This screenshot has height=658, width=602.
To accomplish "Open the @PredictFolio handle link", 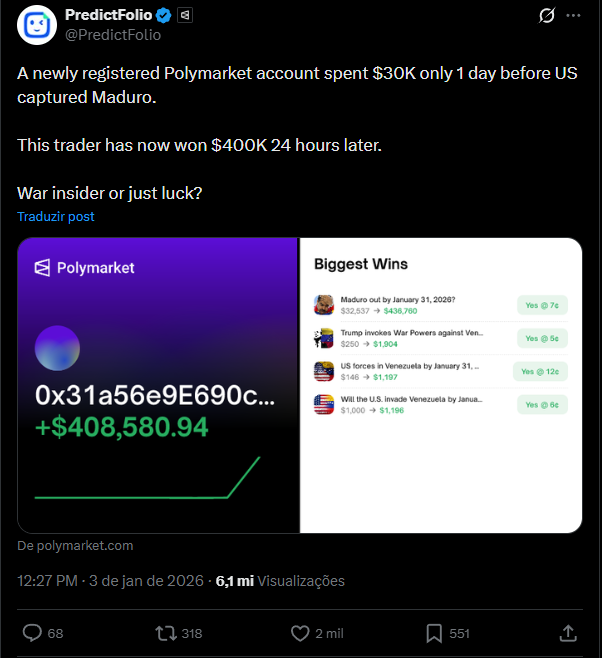I will pos(112,35).
